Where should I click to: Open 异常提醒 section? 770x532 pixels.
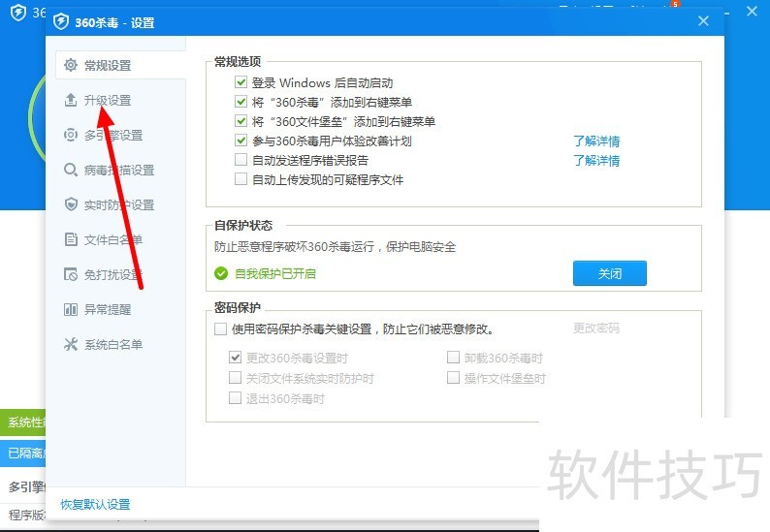click(x=108, y=310)
